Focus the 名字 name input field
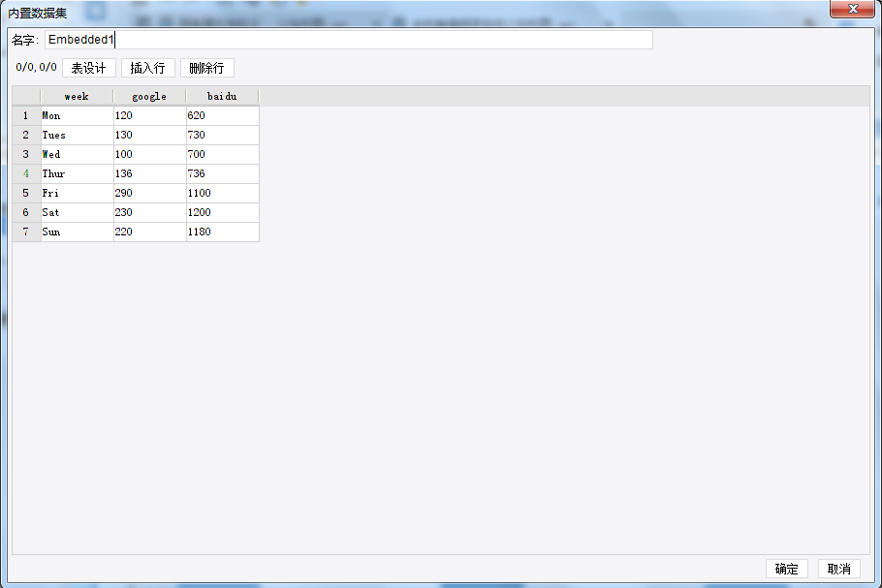Image resolution: width=882 pixels, height=588 pixels. click(349, 40)
